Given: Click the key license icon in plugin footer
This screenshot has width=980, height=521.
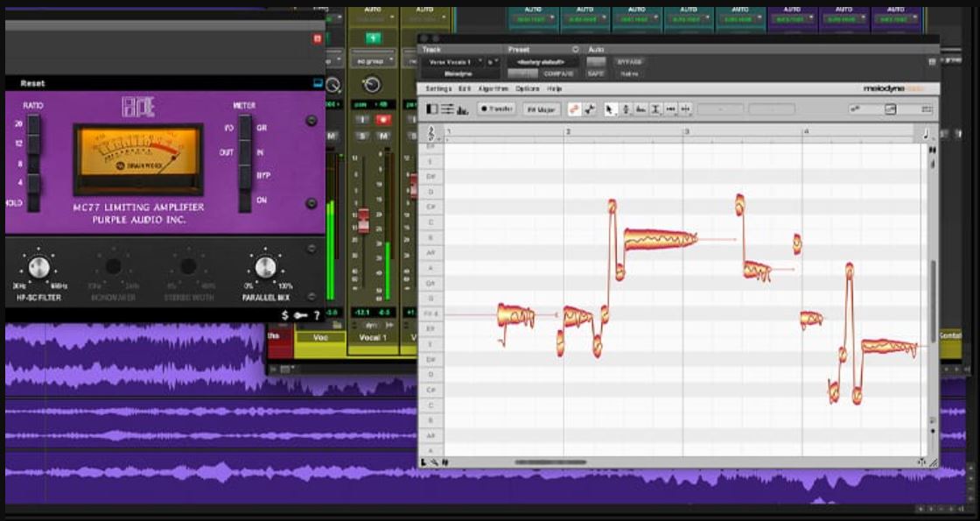Looking at the screenshot, I should pos(301,315).
